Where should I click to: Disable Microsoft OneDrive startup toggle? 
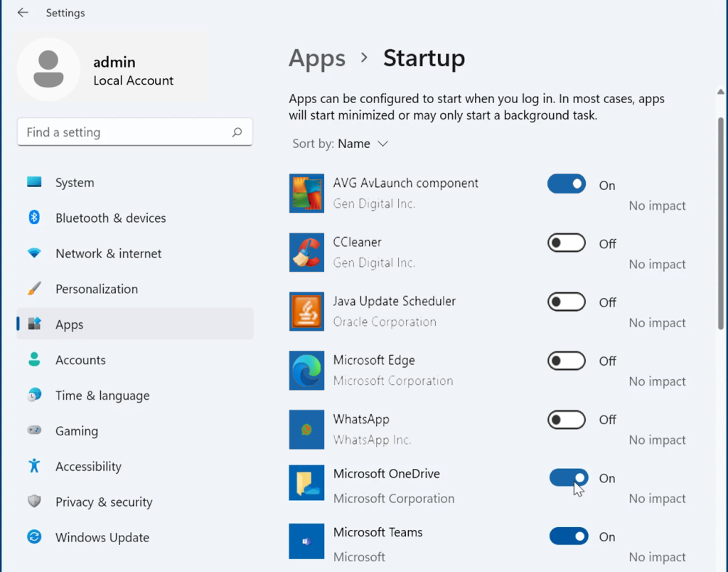point(569,477)
